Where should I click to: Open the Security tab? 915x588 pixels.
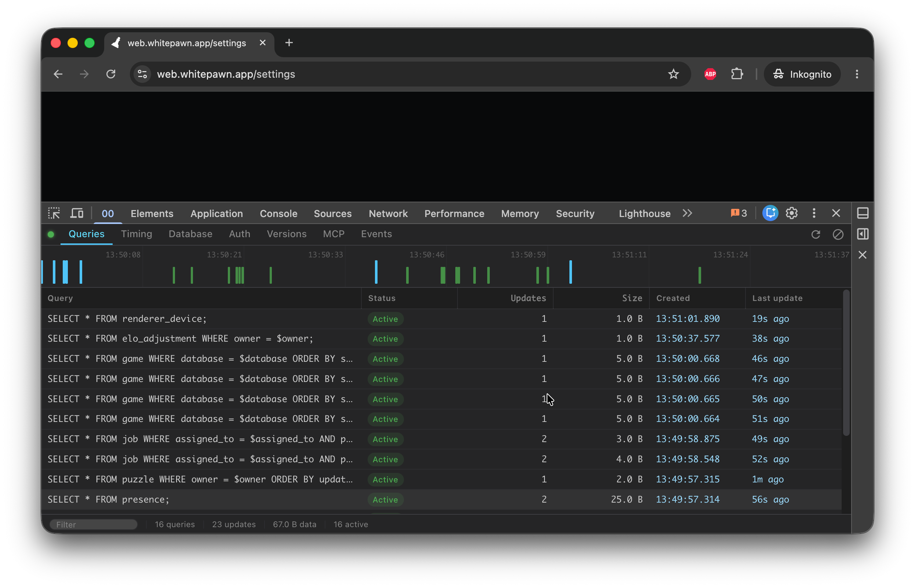pyautogui.click(x=575, y=213)
